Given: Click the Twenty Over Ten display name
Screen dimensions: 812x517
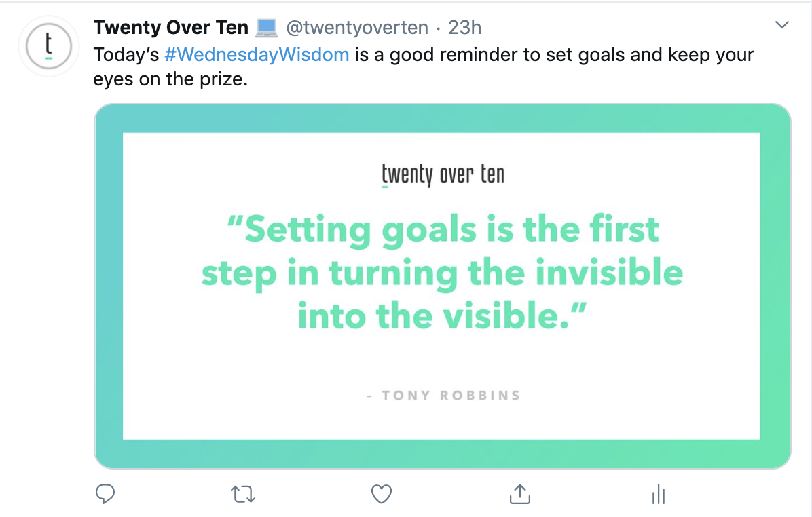Looking at the screenshot, I should tap(171, 28).
